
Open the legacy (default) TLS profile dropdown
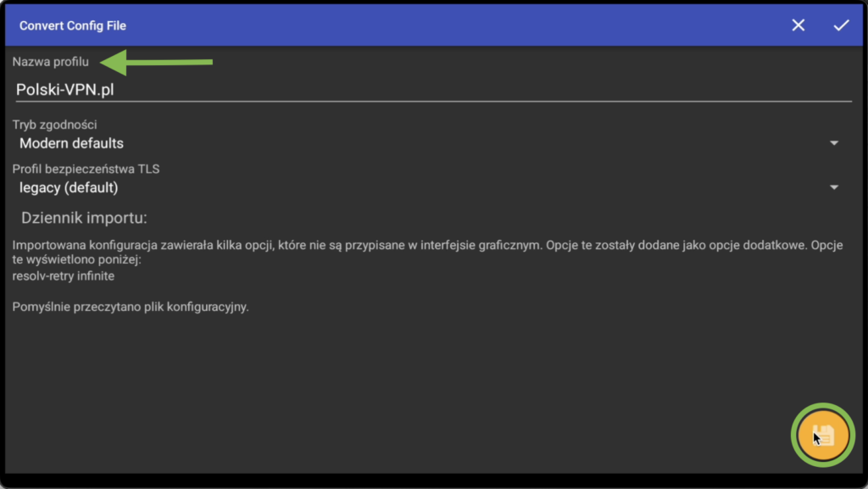click(x=429, y=187)
